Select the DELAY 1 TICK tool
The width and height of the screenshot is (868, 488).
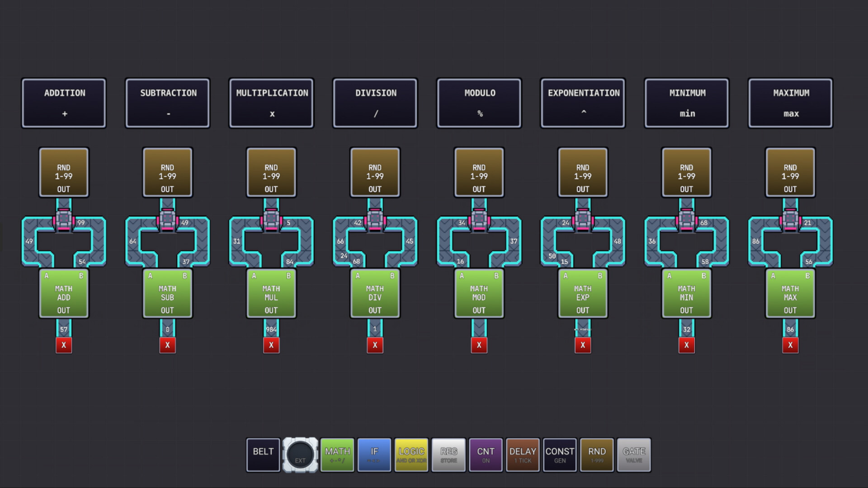tap(522, 454)
